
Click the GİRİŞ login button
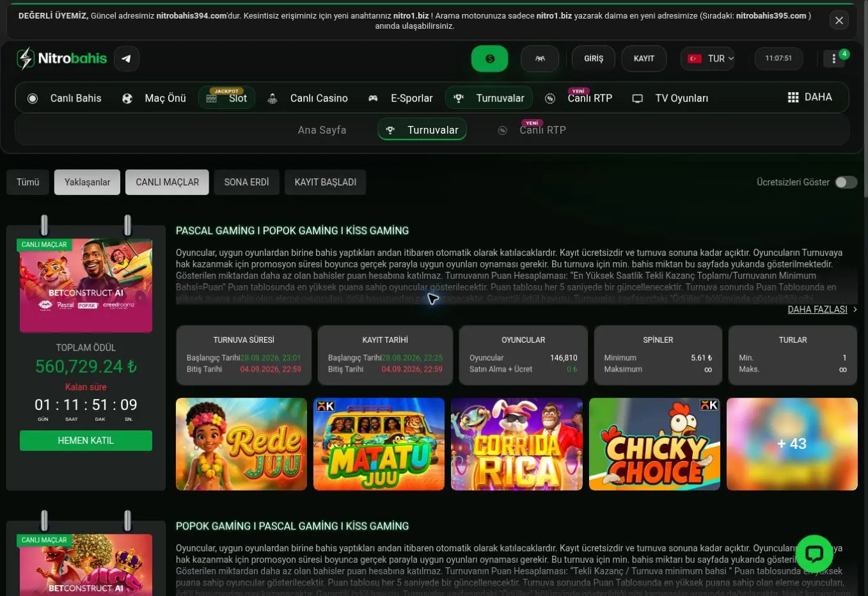pos(594,59)
